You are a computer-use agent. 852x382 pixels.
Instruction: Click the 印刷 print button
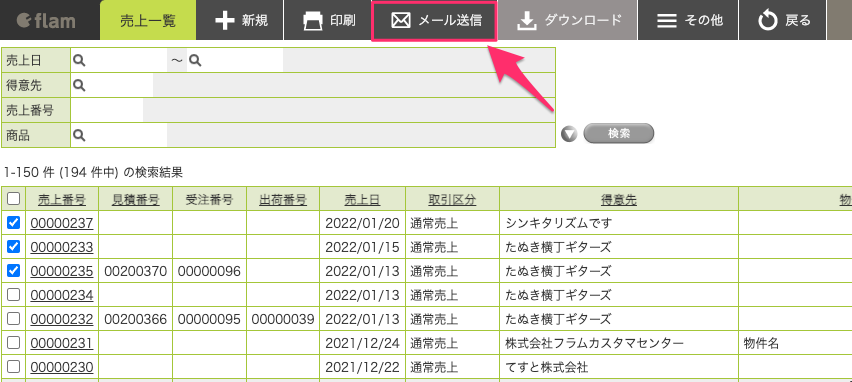328,21
